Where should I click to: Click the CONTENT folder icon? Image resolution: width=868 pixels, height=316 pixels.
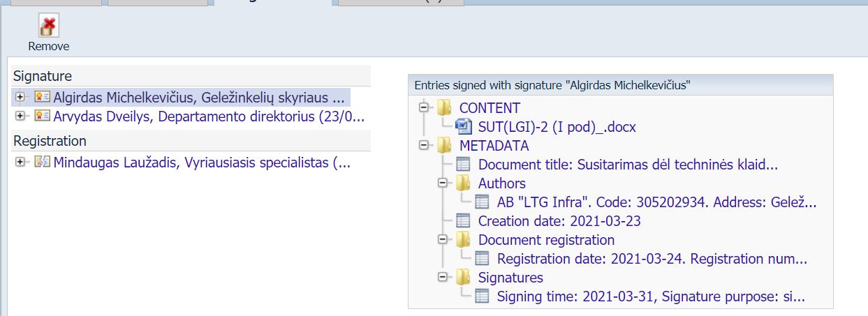[444, 108]
